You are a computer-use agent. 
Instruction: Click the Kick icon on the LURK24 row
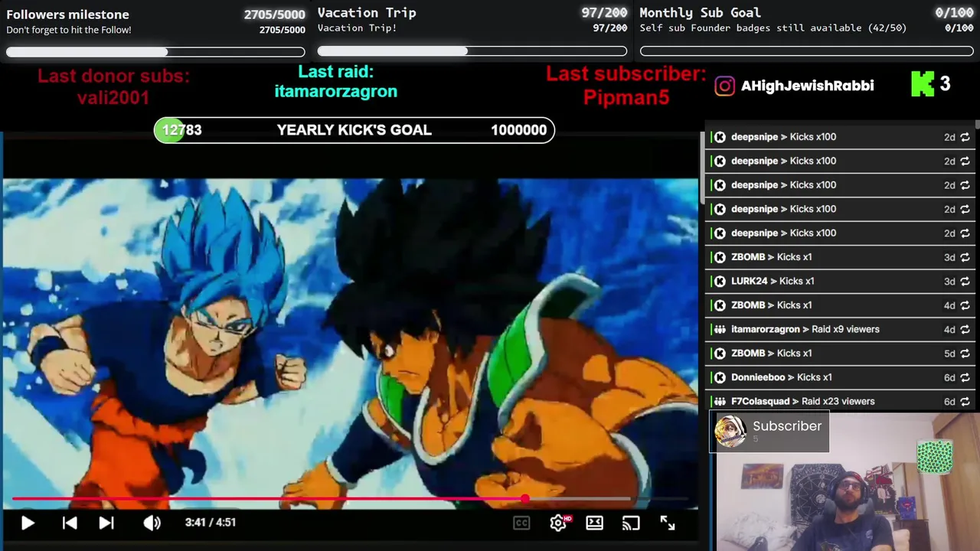[x=720, y=282]
